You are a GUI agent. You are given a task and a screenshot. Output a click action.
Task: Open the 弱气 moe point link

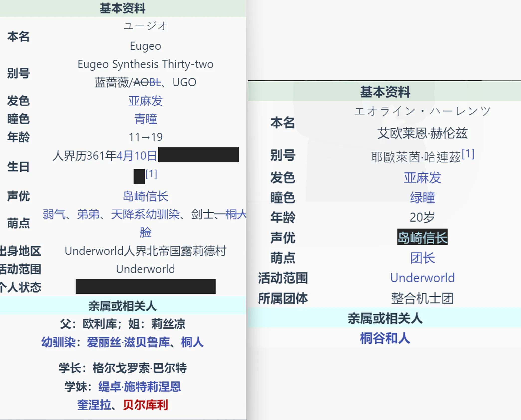54,214
